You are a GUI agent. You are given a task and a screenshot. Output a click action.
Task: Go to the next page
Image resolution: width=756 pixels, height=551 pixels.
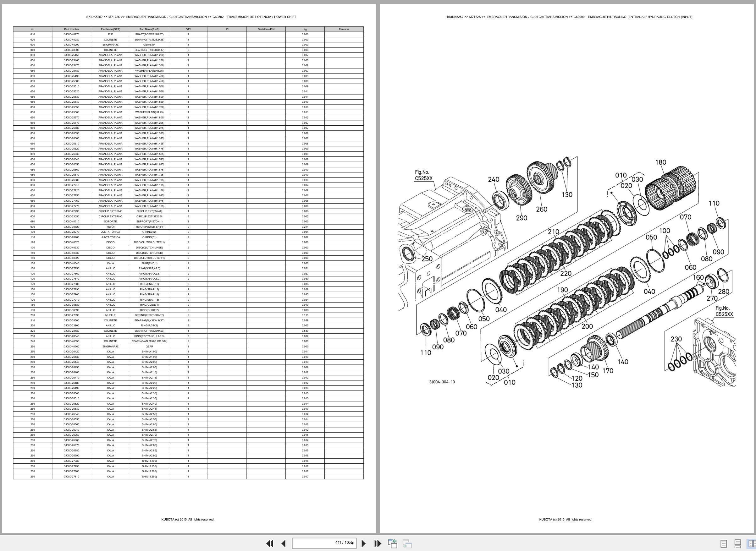pyautogui.click(x=364, y=543)
